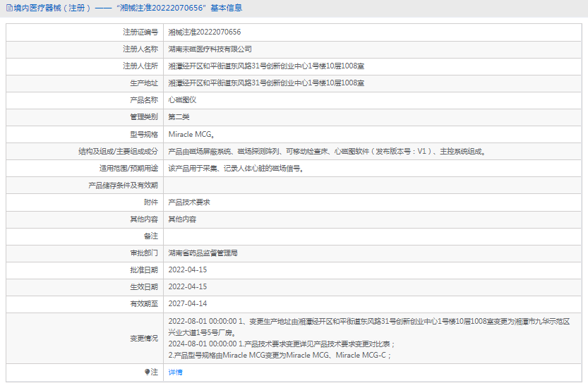Viewport: 588px width, 388px height.
Task: Click approval date 2022-04-15 in 批准日期 row
Action: (x=188, y=270)
